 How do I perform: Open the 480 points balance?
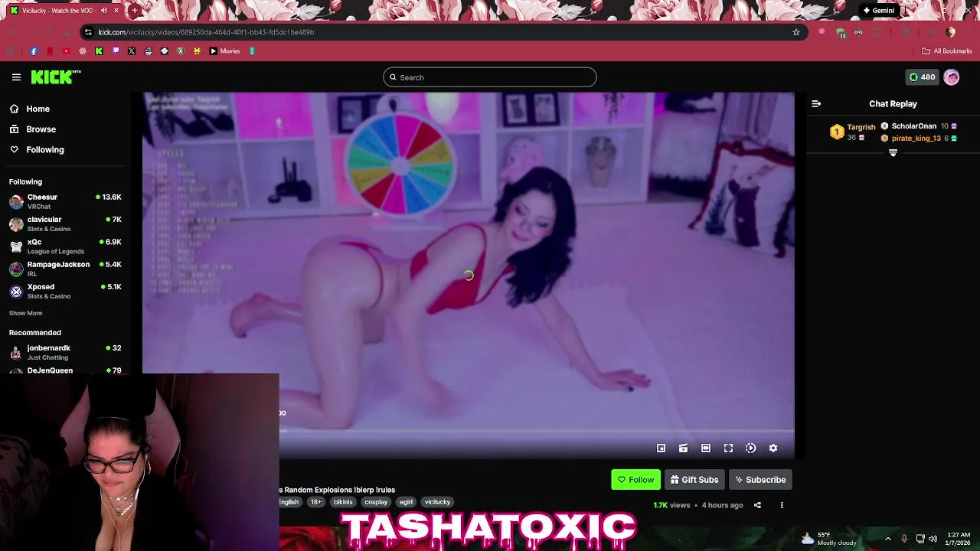coord(921,77)
